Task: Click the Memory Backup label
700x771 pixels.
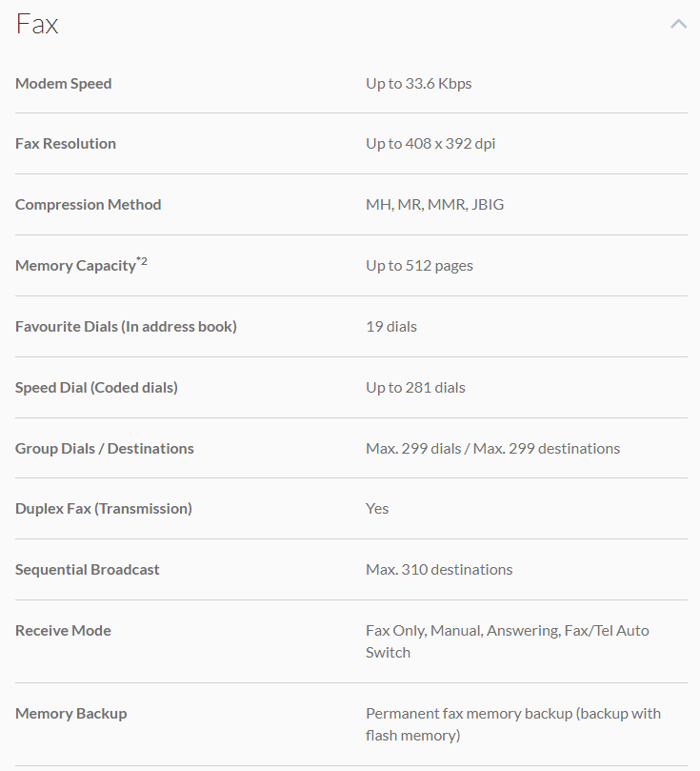Action: (x=70, y=713)
